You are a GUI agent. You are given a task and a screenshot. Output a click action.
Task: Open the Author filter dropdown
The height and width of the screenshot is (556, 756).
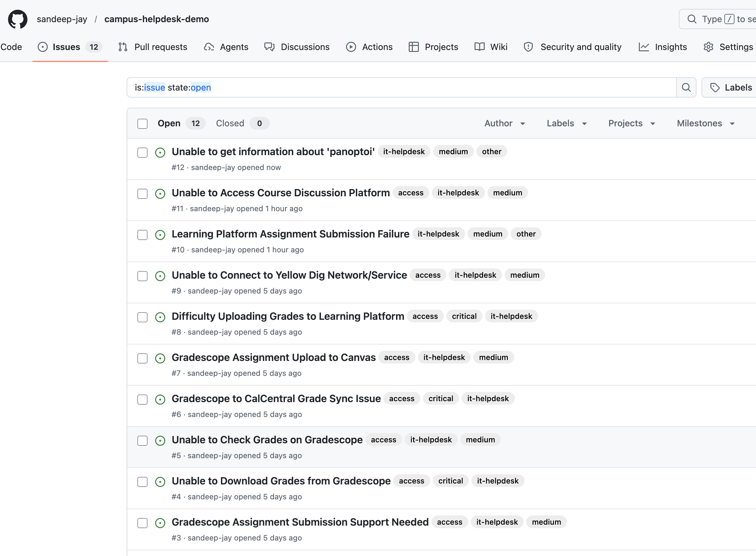point(505,123)
